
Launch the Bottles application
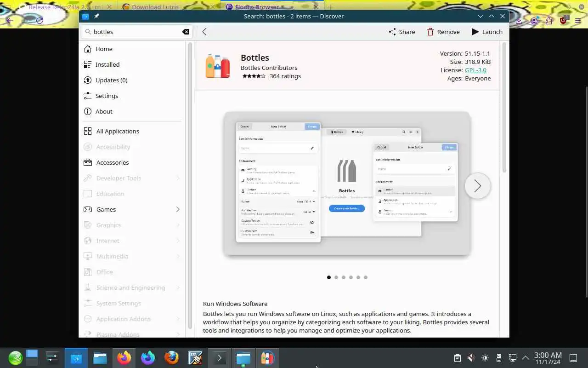(487, 32)
